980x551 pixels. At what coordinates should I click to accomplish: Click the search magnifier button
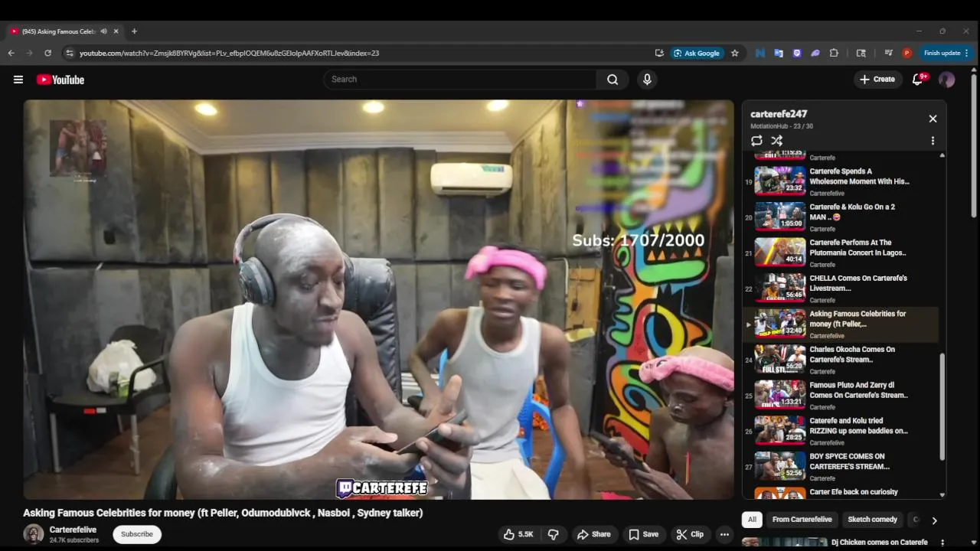(x=612, y=80)
